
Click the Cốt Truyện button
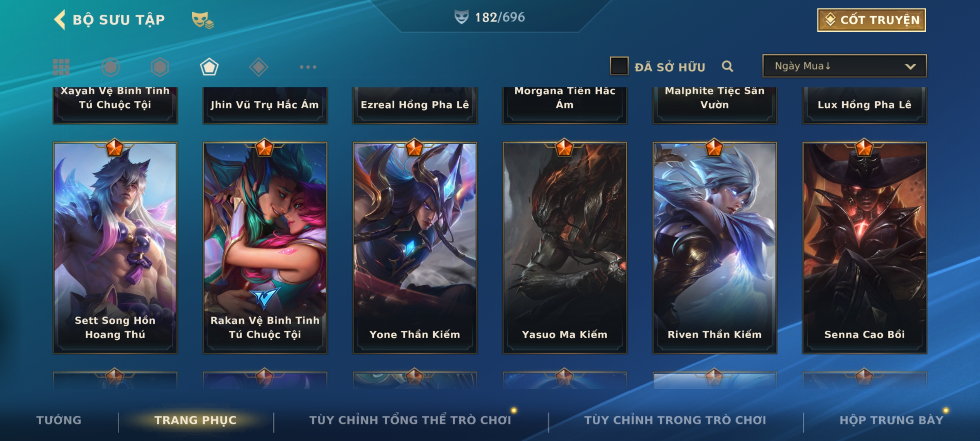click(871, 20)
